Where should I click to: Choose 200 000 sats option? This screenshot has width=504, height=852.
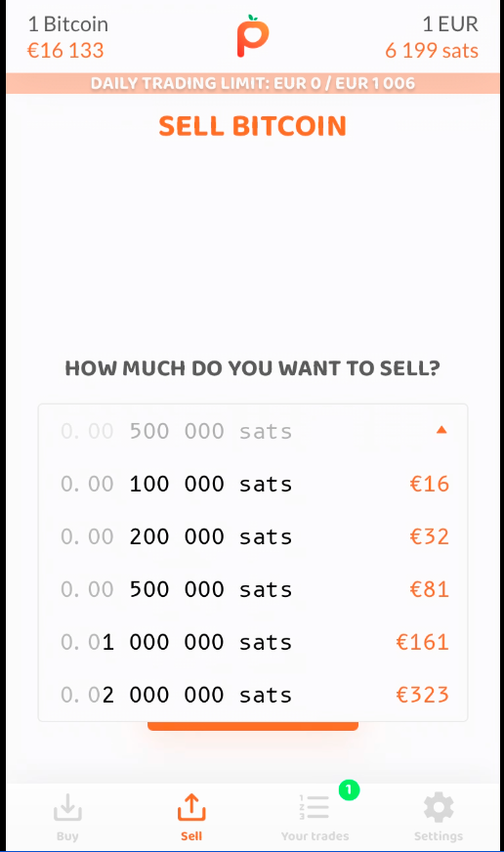[x=253, y=536]
